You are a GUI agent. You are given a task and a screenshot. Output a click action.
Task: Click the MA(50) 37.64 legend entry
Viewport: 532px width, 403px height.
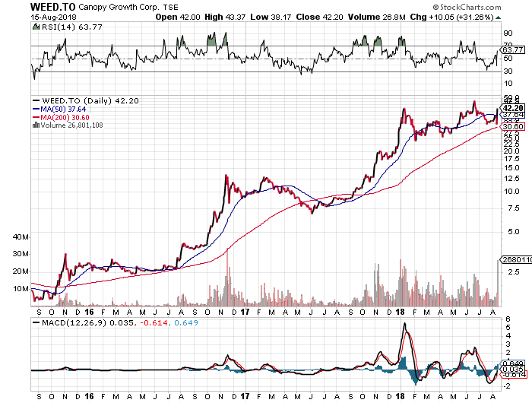(x=63, y=109)
